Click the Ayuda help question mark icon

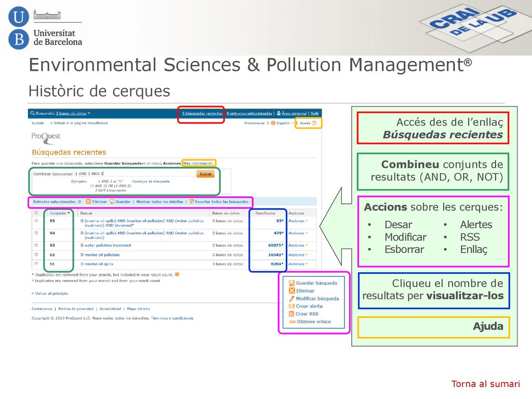pos(314,123)
